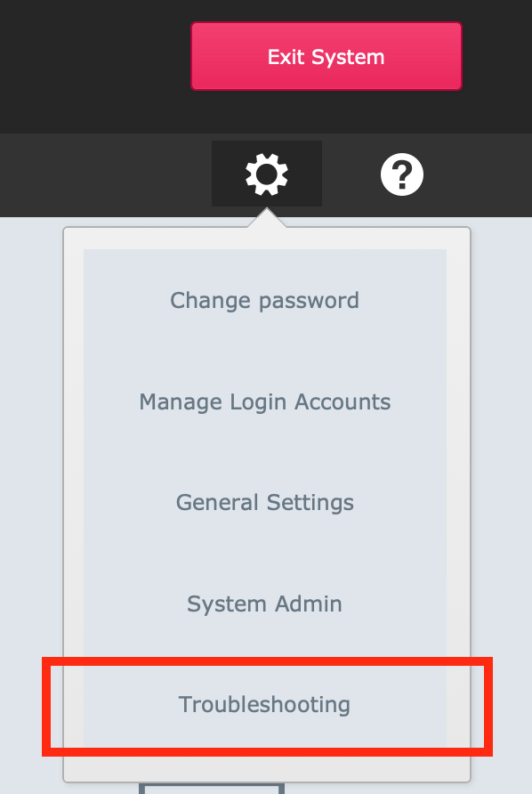Viewport: 532px width, 794px height.
Task: Select the General Settings text label
Action: [x=265, y=503]
